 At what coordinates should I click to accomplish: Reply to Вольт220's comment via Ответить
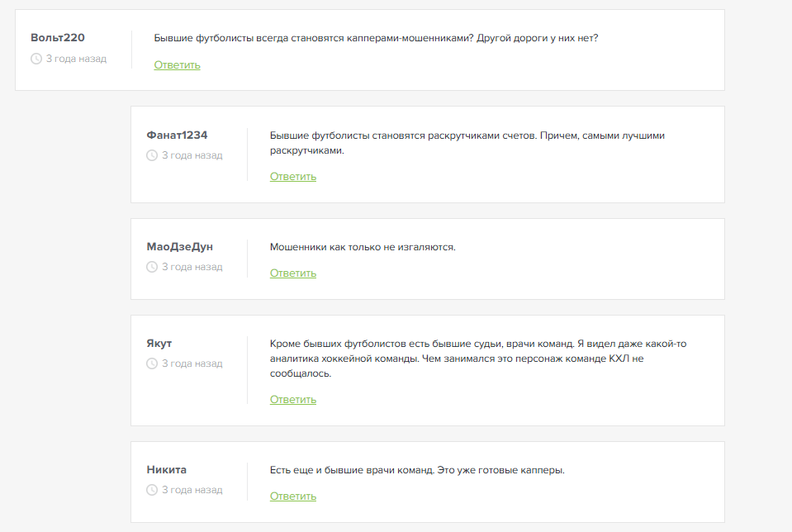pyautogui.click(x=177, y=65)
